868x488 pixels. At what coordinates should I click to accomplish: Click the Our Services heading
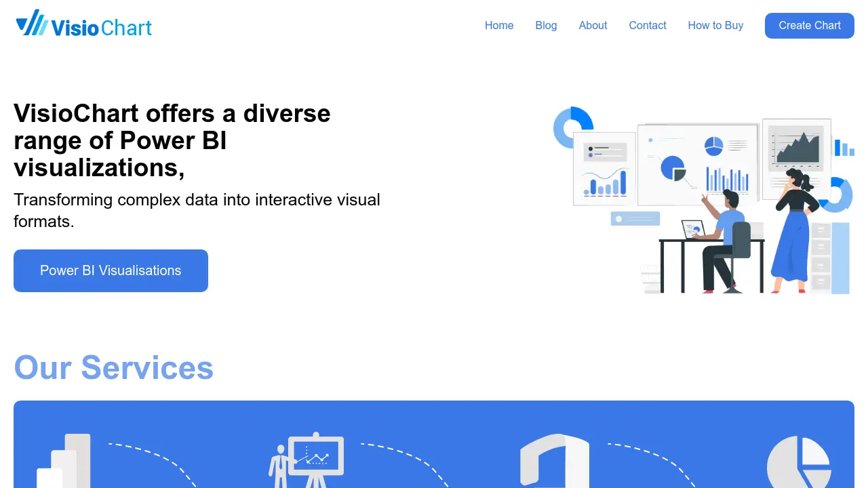pyautogui.click(x=113, y=367)
